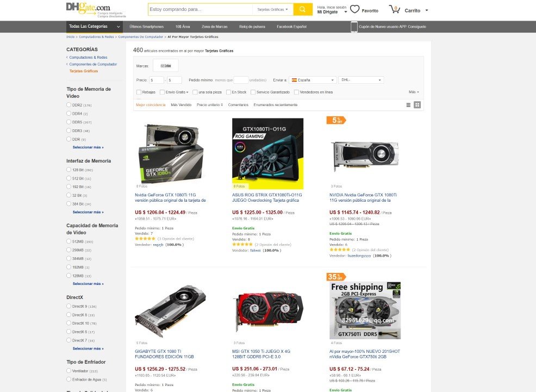Open the España shipping country dropdown
This screenshot has width=536, height=392.
[313, 80]
